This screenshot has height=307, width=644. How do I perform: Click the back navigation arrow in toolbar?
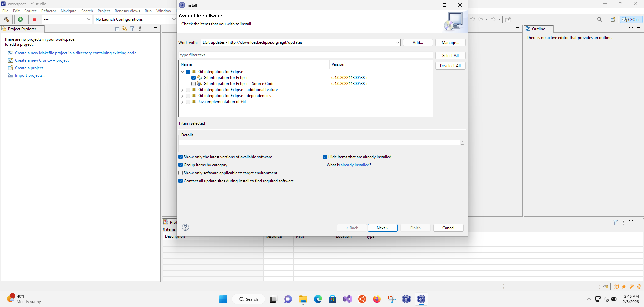coord(480,19)
